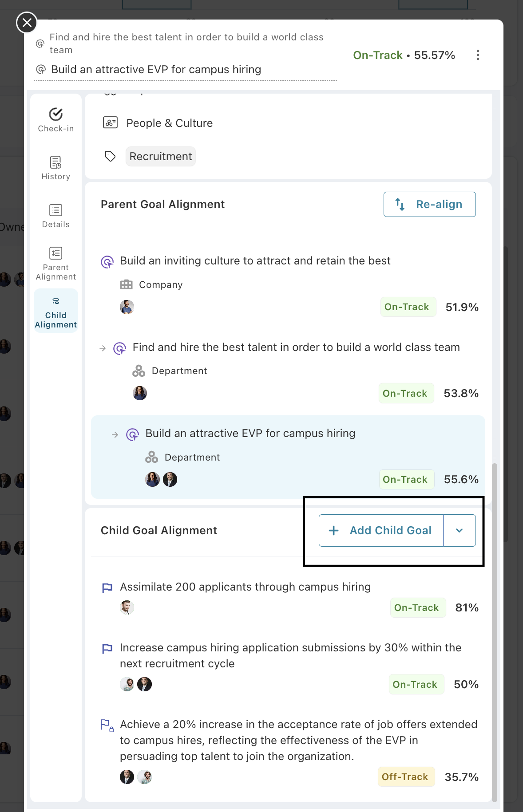Image resolution: width=523 pixels, height=812 pixels.
Task: Click owner avatar of Assimilate 200 applicants
Action: pyautogui.click(x=127, y=607)
